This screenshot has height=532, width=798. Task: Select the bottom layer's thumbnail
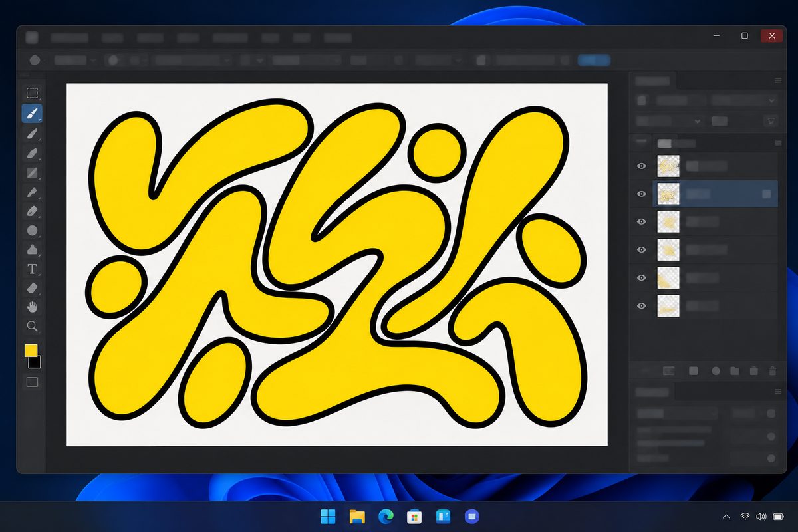click(x=668, y=306)
